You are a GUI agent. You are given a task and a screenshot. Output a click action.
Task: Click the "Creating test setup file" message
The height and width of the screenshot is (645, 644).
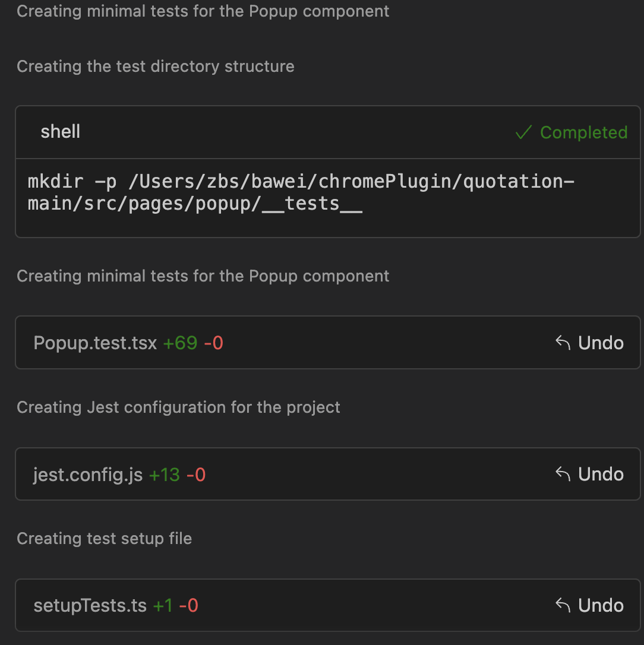(104, 539)
